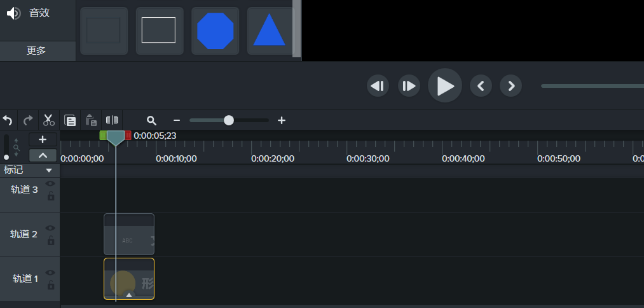Click the Redo arrow icon
The width and height of the screenshot is (644, 308).
point(28,120)
